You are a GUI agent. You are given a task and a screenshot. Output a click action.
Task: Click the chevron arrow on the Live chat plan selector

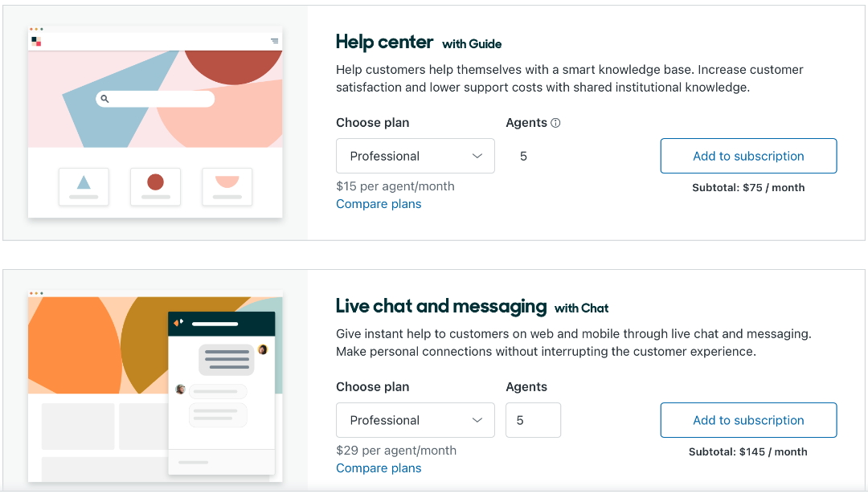click(477, 420)
